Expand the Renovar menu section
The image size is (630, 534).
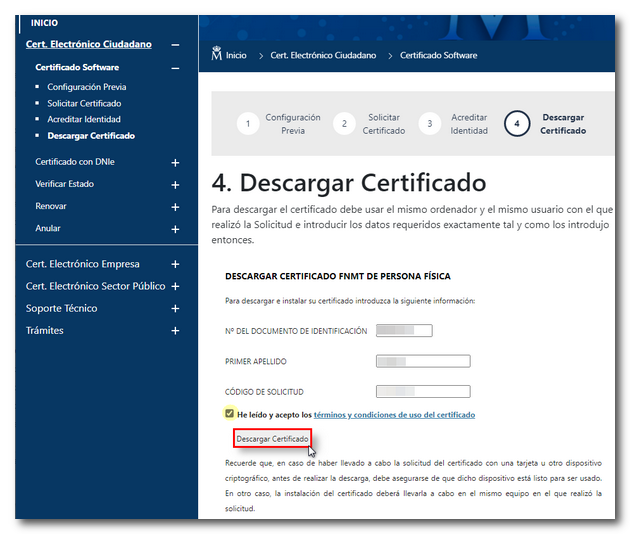click(x=175, y=207)
